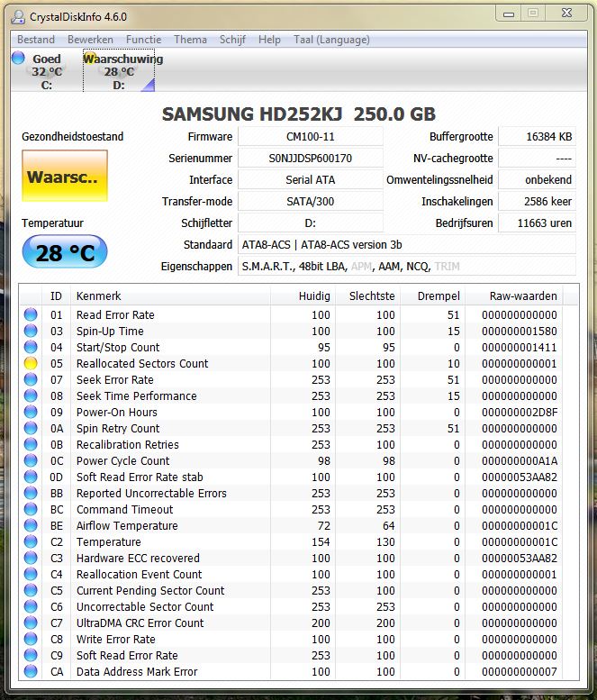Screen dimensions: 597x700
Task: Click the blue status icon for Reallocation Event Count
Action: tap(31, 574)
